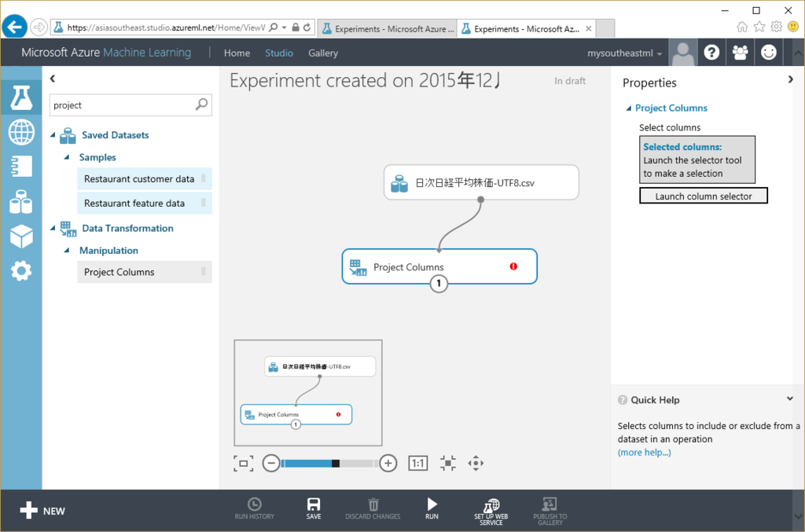Open the Experiments flask icon in sidebar
Screen dimensions: 805x532
click(21, 97)
